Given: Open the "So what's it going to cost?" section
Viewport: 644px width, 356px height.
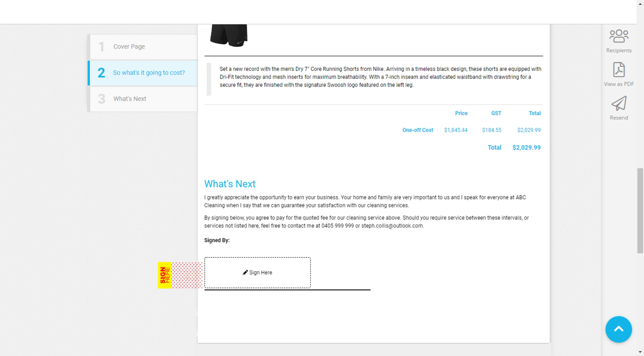Looking at the screenshot, I should 149,73.
